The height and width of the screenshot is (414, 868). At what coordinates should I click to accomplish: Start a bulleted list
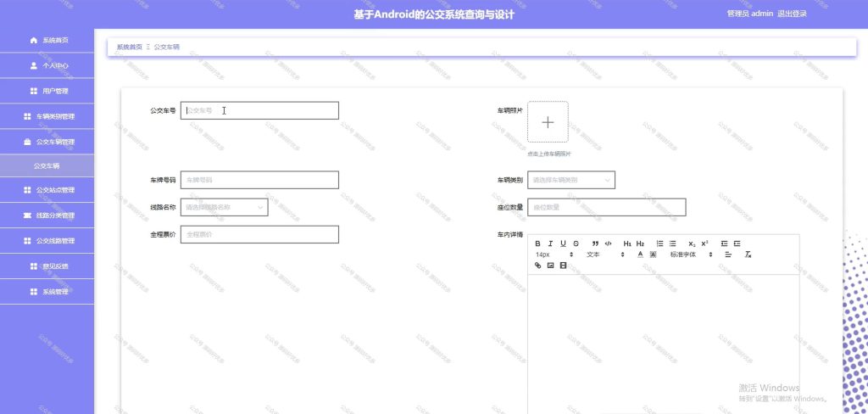672,243
